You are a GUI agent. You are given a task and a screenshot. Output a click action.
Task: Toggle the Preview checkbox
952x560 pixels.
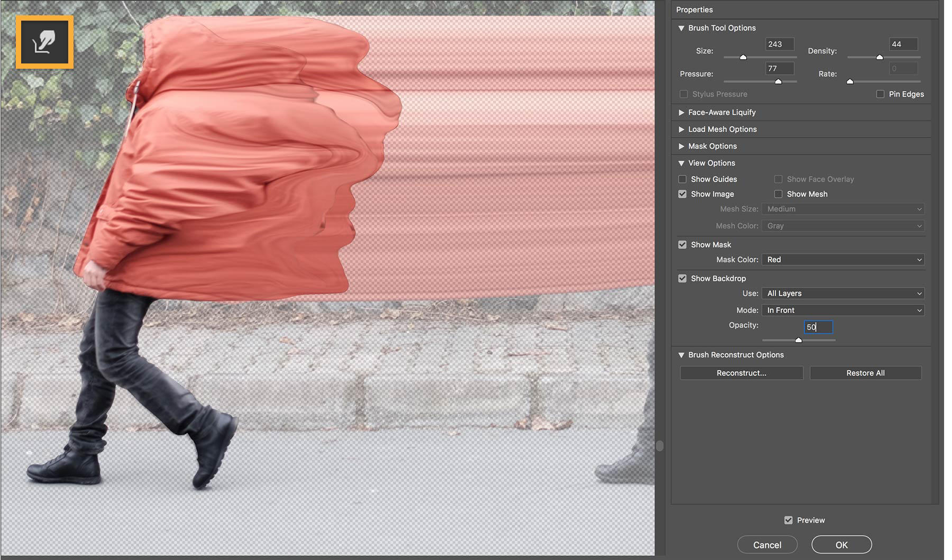(789, 520)
